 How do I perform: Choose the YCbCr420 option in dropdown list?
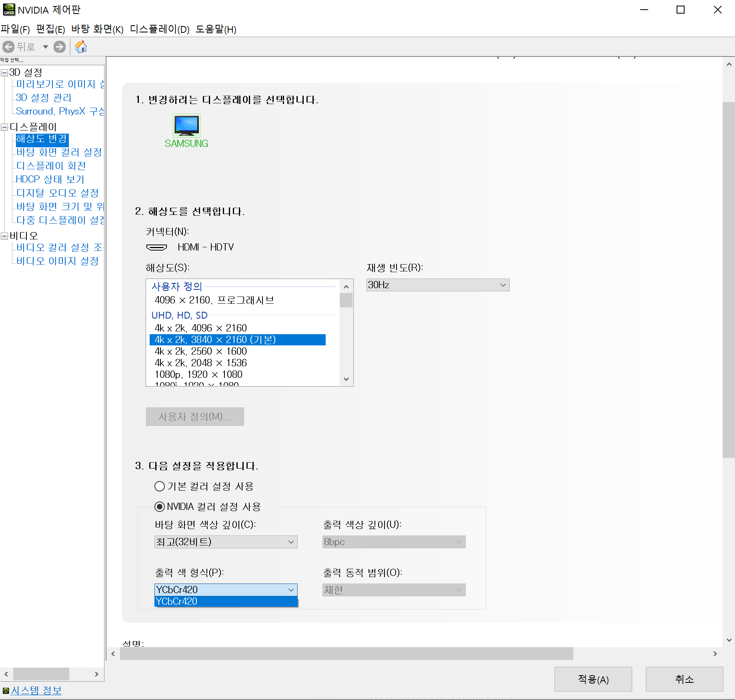pos(226,602)
